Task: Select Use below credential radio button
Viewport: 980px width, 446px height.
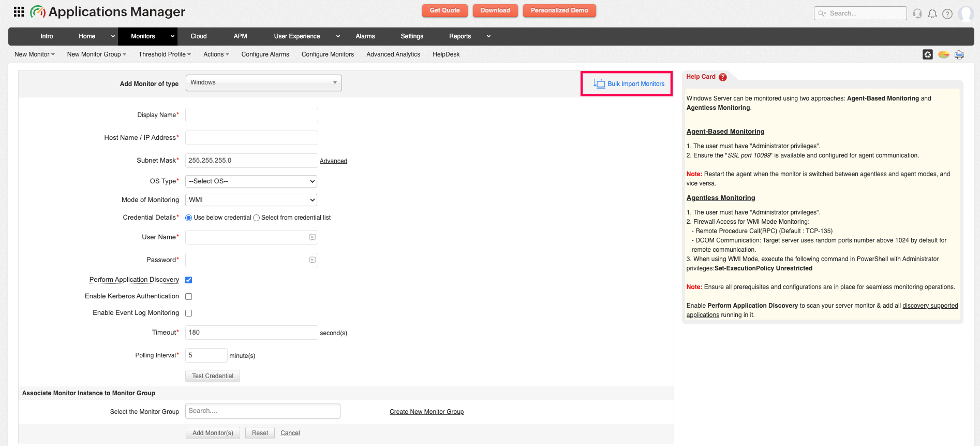Action: 188,218
